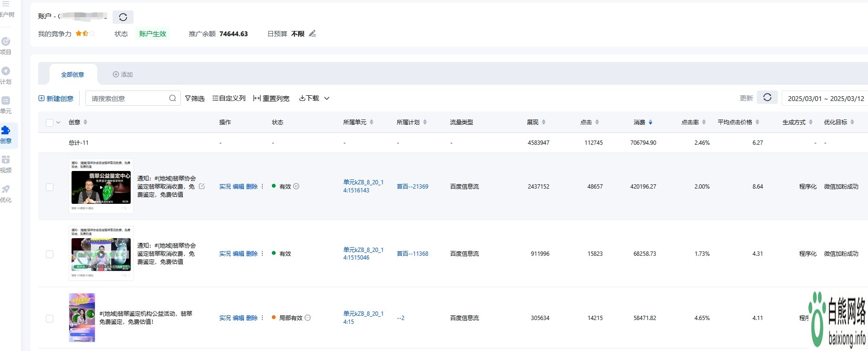Open 自定义列 column settings
This screenshot has width=868, height=351.
(x=229, y=98)
